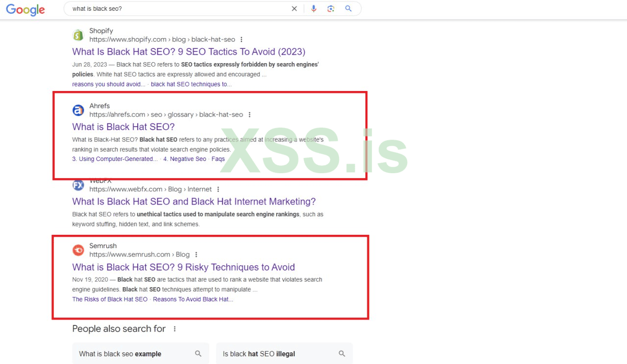Click the Shopify favicon
The image size is (627, 364).
click(x=78, y=35)
